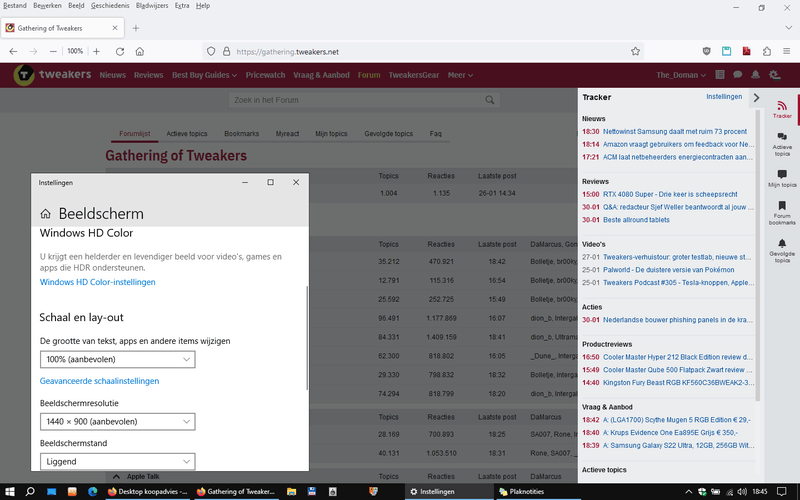
Task: Zoom out with the minus button
Action: coord(53,52)
